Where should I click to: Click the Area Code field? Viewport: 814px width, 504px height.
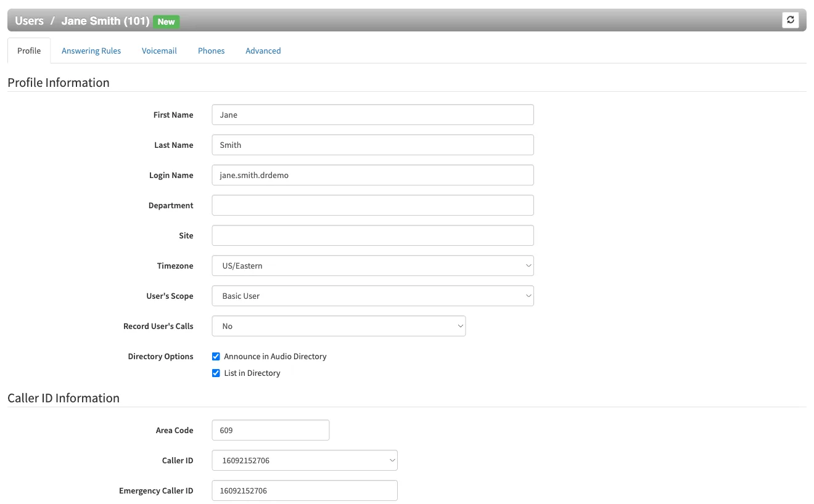point(270,430)
